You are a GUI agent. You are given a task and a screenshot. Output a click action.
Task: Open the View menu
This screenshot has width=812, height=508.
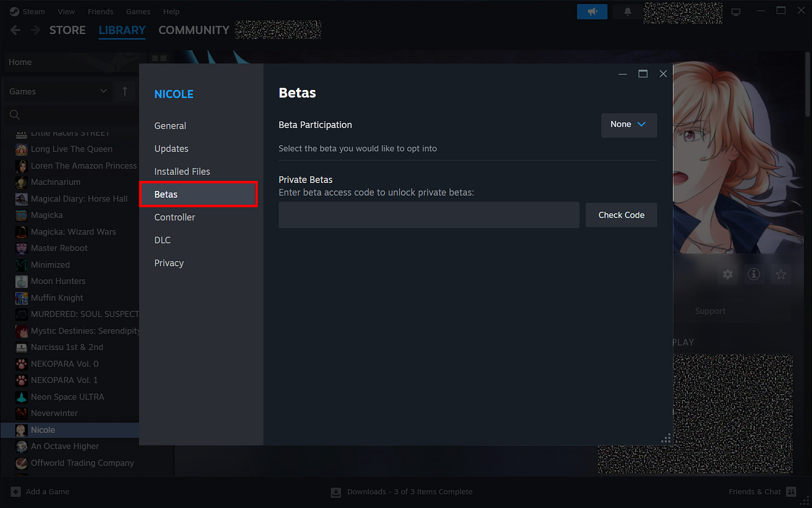66,12
